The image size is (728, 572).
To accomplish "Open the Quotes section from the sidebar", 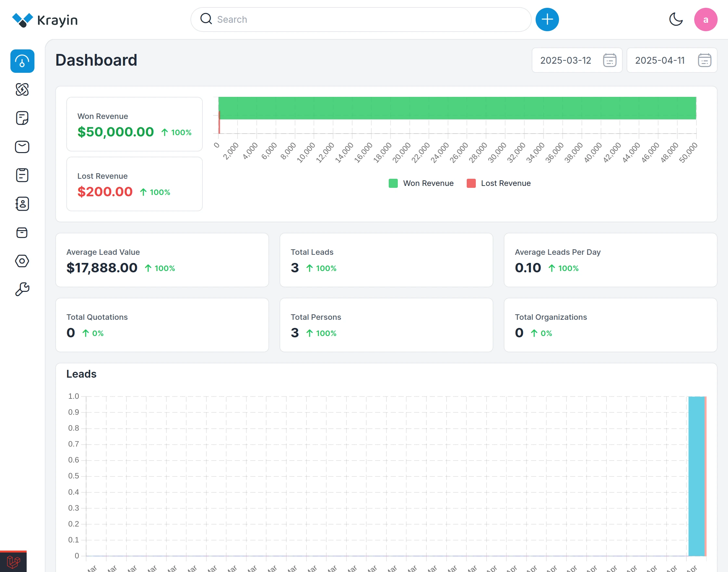I will pos(22,118).
